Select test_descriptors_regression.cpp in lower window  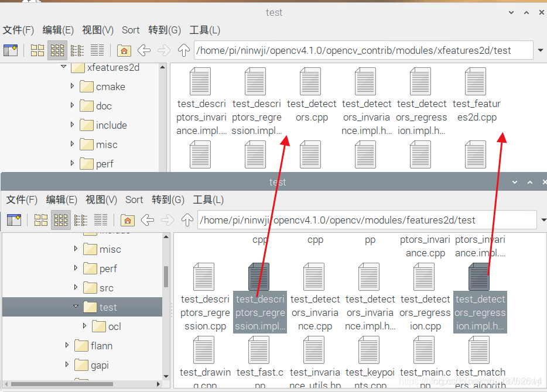[205, 297]
